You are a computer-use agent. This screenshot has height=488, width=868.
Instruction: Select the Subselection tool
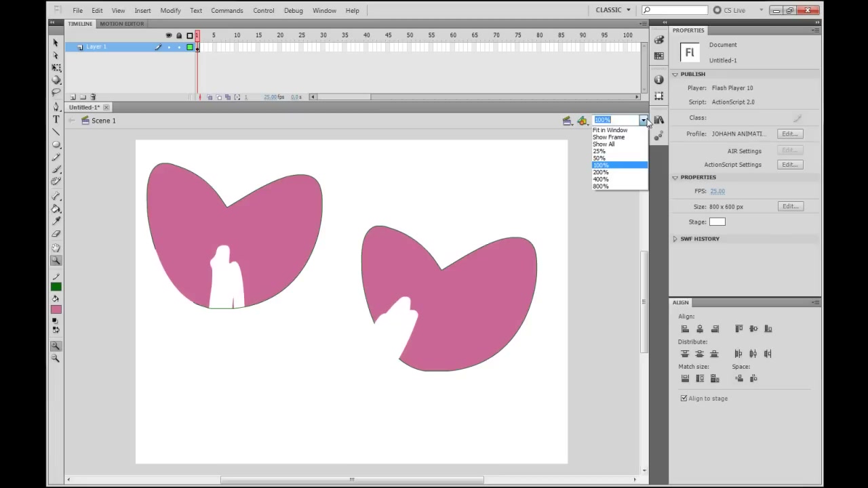tap(56, 55)
